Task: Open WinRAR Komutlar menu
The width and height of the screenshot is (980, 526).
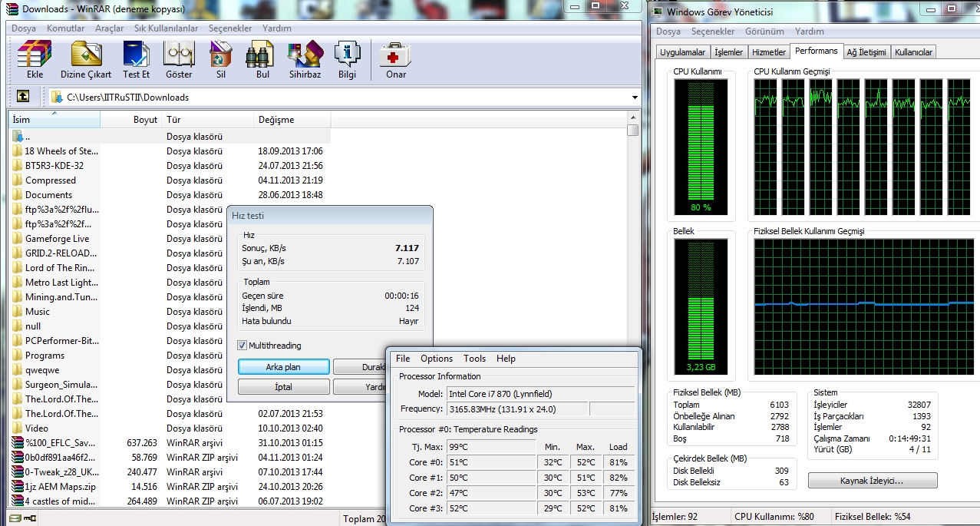Action: click(x=66, y=28)
